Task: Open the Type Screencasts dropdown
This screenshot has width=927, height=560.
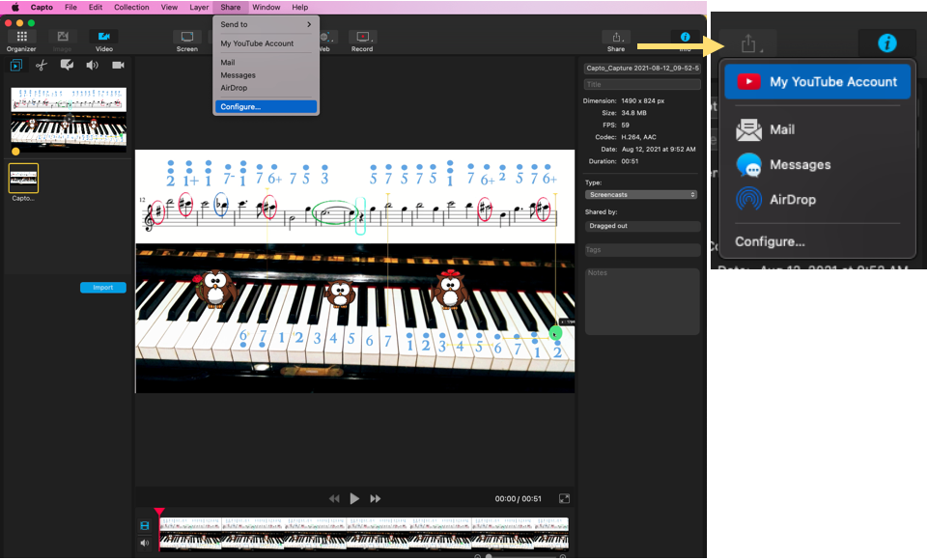Action: (641, 195)
